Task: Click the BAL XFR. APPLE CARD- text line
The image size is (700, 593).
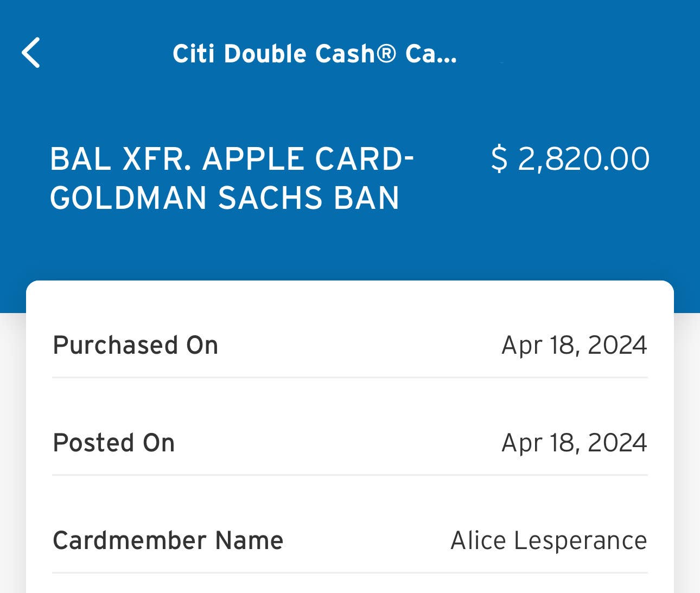Action: (232, 159)
